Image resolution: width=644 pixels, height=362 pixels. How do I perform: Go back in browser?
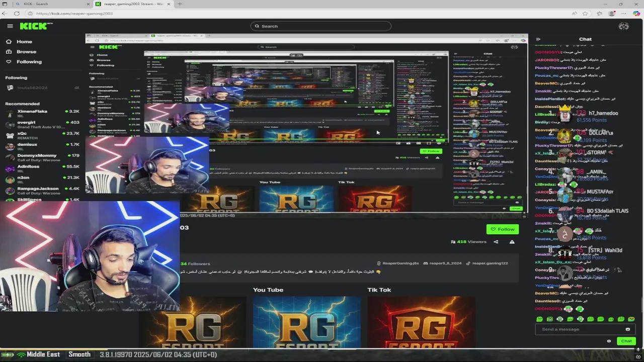[5, 14]
